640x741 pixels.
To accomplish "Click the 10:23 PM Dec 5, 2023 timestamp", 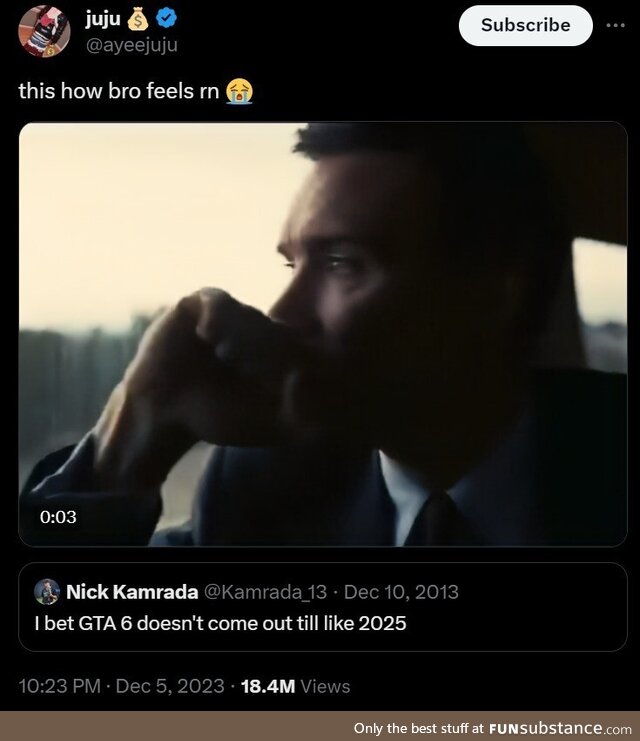I will pos(121,686).
